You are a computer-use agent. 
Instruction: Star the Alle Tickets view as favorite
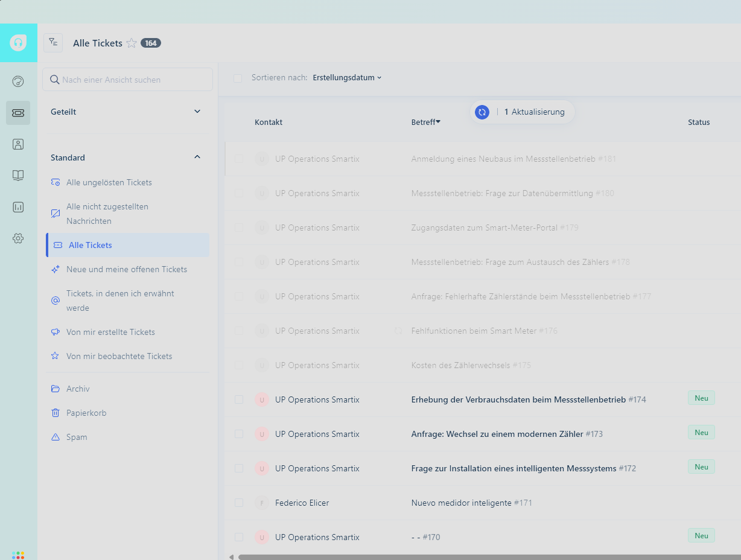pyautogui.click(x=132, y=43)
